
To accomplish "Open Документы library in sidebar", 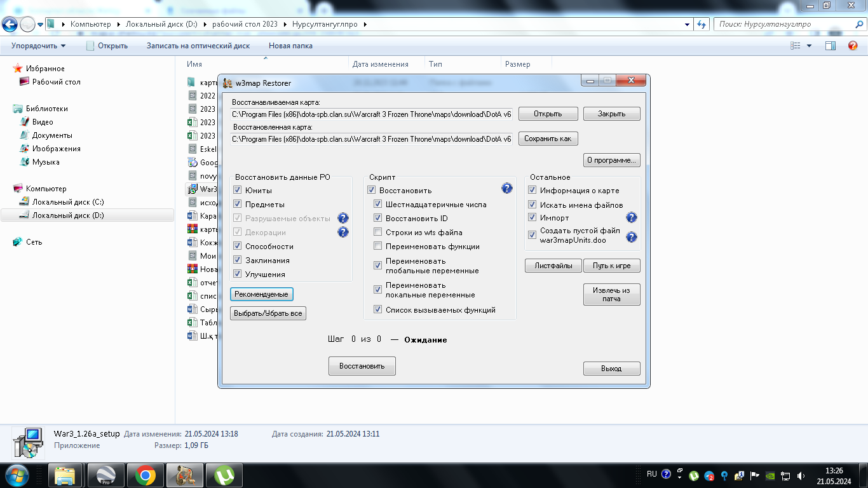I will (x=52, y=135).
